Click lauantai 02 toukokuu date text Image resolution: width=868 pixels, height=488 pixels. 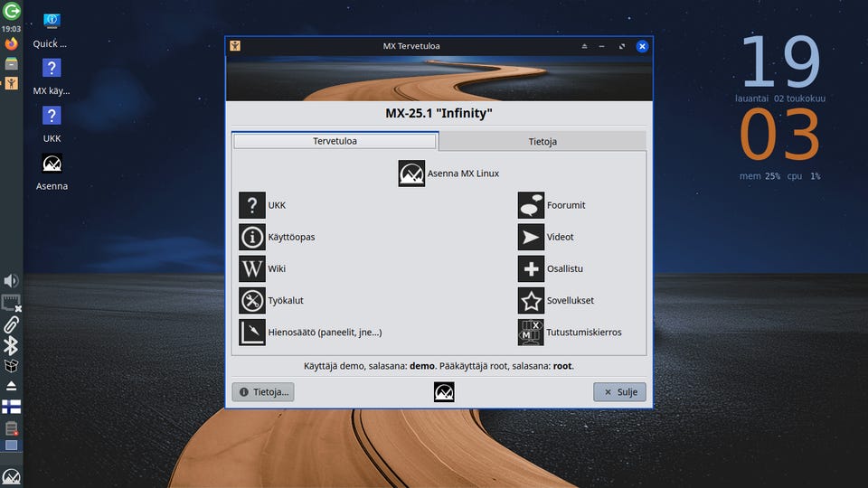click(x=780, y=99)
